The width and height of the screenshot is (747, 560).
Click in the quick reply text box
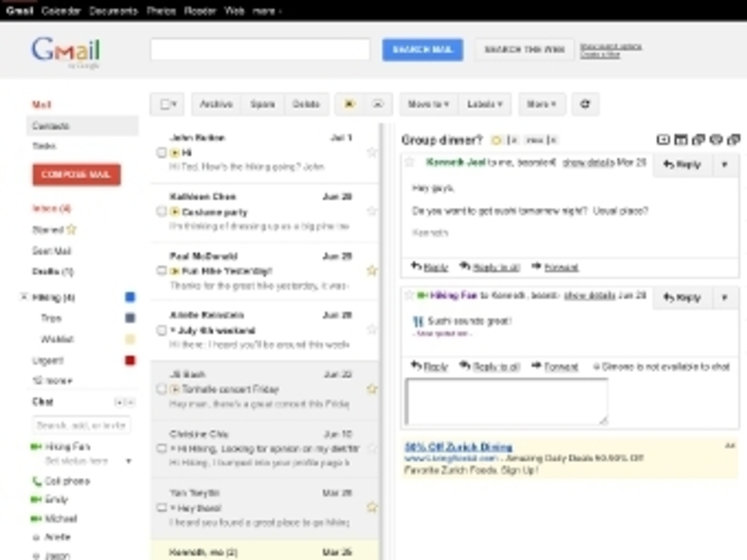507,401
